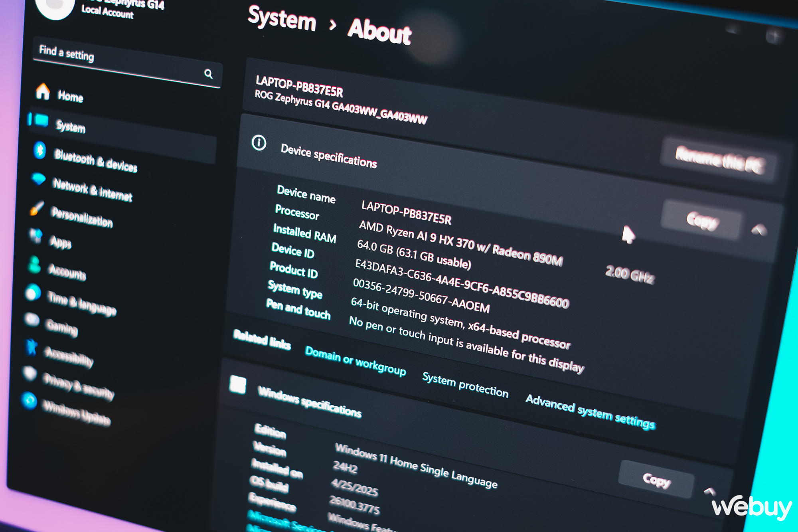This screenshot has width=798, height=532.
Task: Click the Home icon in sidebar
Action: [x=43, y=91]
